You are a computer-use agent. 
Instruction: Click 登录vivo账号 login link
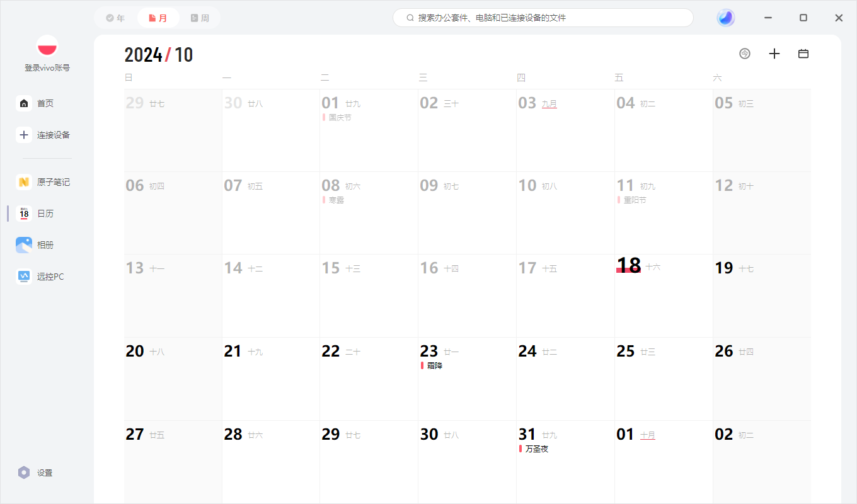(47, 68)
